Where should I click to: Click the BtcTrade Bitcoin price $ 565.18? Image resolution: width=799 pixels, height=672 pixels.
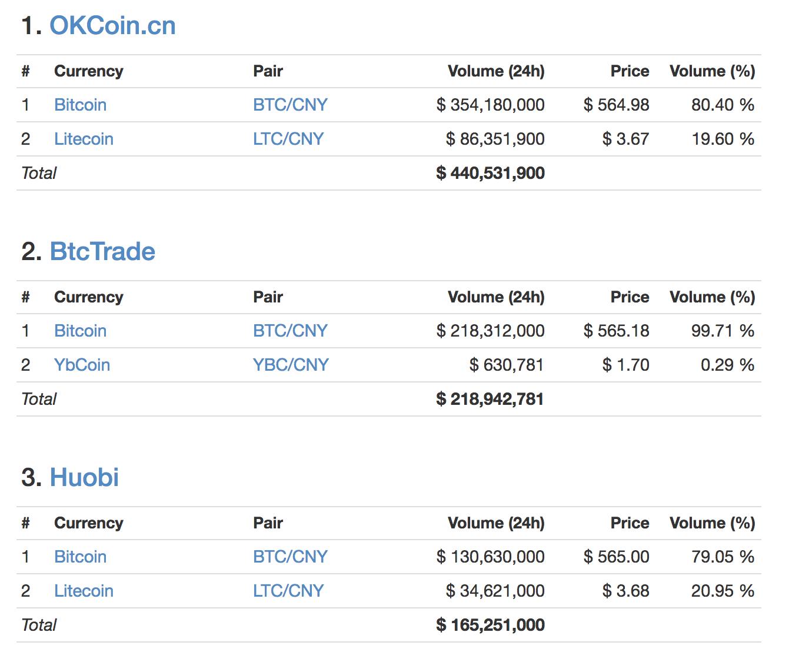click(x=616, y=331)
